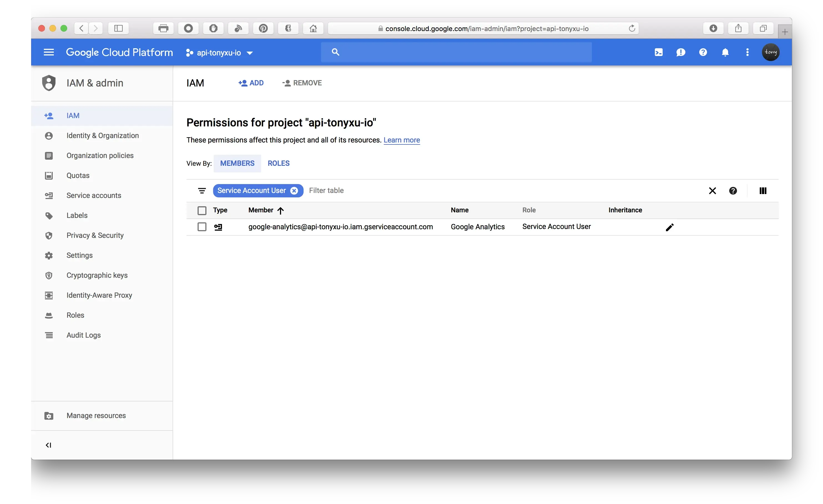Open the three-dot settings menu in header
This screenshot has height=504, width=823.
[x=747, y=52]
